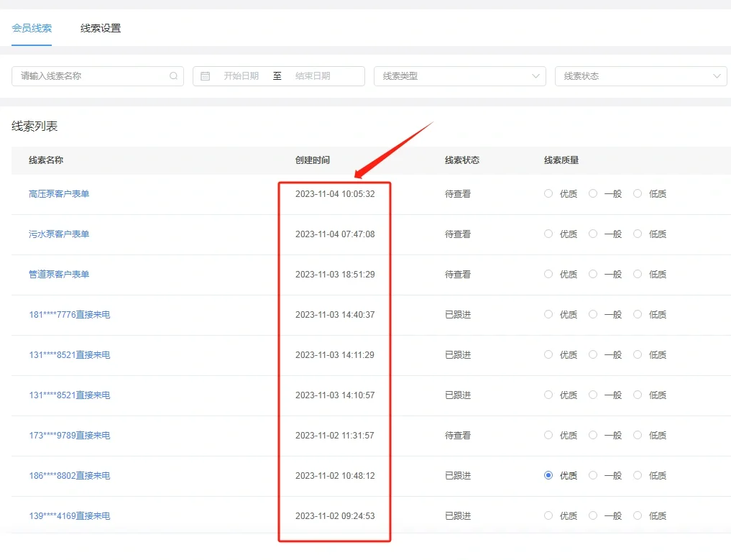Click the 线索名称 column header
This screenshot has width=731, height=560.
coord(46,160)
